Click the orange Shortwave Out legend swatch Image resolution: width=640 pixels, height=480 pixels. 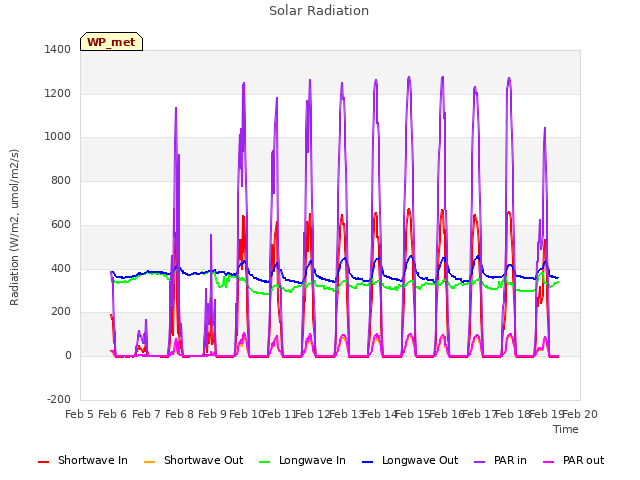tap(149, 462)
